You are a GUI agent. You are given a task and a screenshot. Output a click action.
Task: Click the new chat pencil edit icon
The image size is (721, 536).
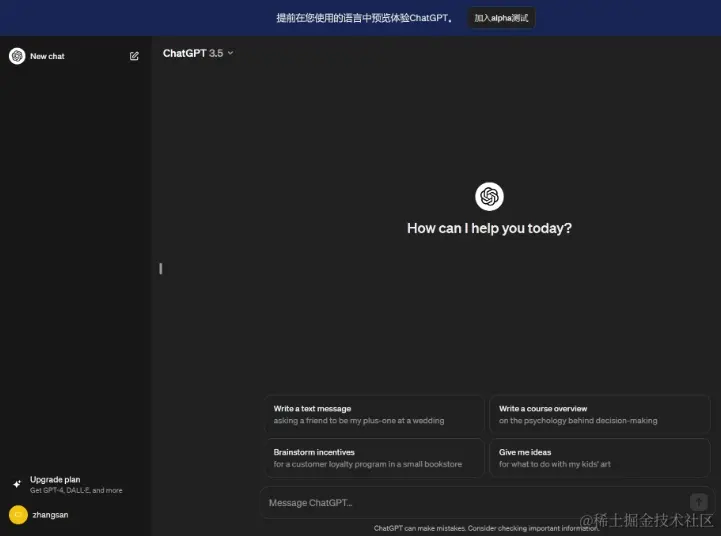(x=134, y=56)
